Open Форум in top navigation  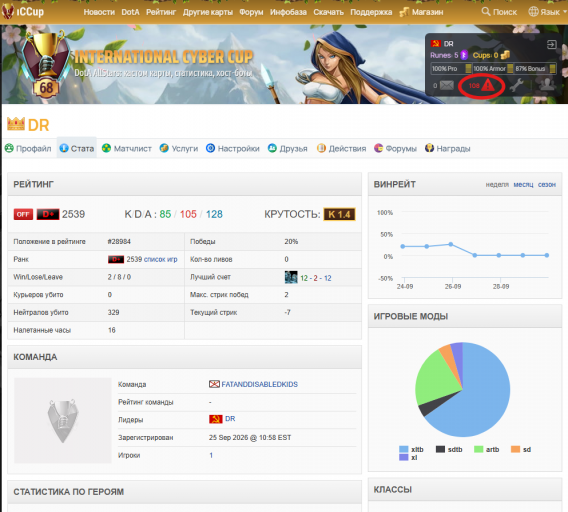tap(251, 12)
